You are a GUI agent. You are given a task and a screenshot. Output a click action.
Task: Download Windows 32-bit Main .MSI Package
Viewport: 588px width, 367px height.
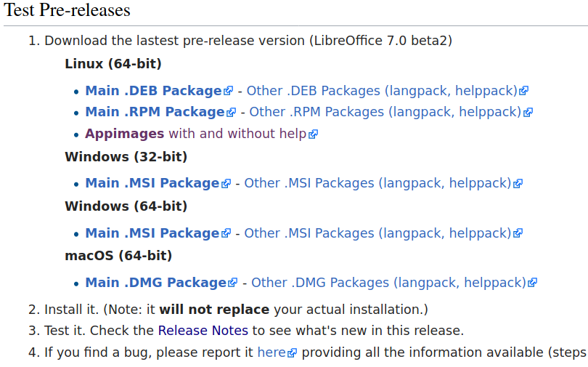(152, 183)
